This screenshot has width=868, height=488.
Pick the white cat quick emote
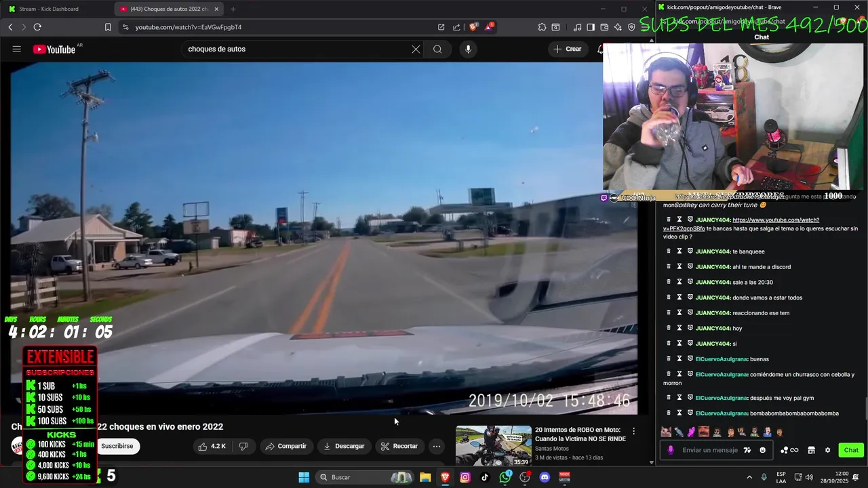coord(666,432)
